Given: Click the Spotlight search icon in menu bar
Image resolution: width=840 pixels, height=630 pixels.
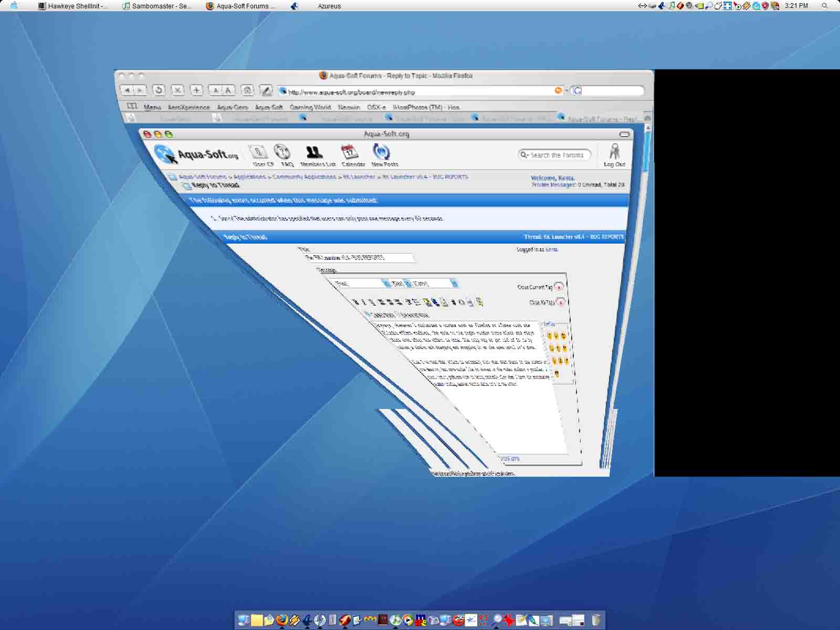Looking at the screenshot, I should pyautogui.click(x=824, y=6).
